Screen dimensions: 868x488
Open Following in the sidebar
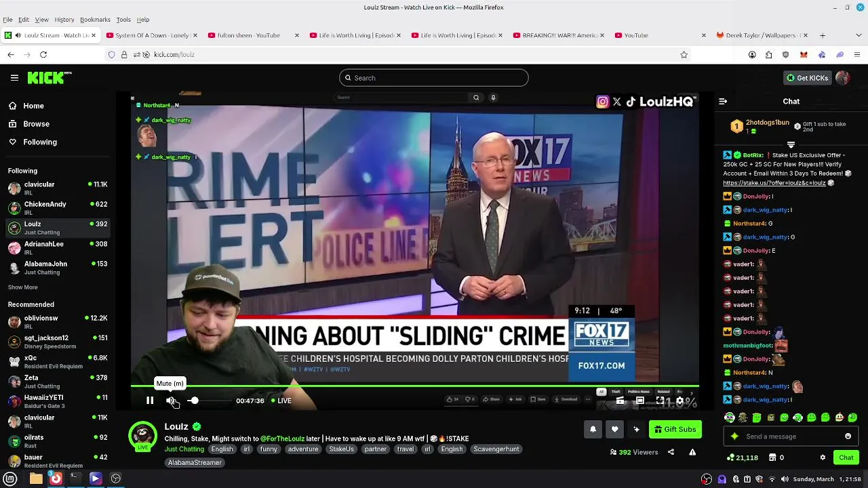pyautogui.click(x=33, y=142)
